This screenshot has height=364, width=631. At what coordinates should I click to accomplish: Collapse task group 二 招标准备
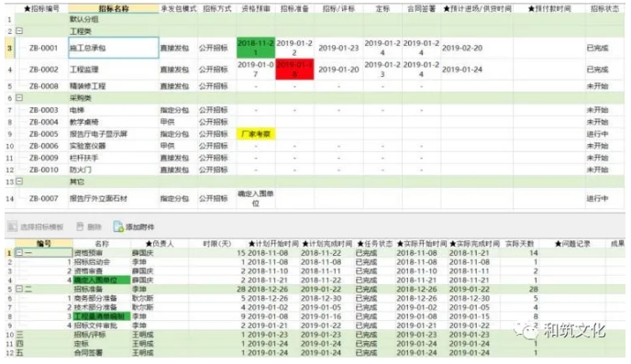(x=19, y=289)
